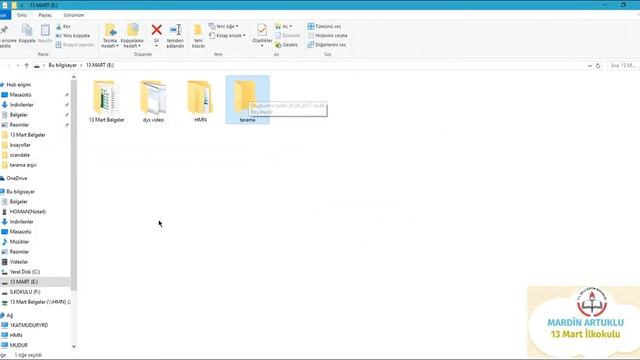Click Geçmiş history button

287,45
